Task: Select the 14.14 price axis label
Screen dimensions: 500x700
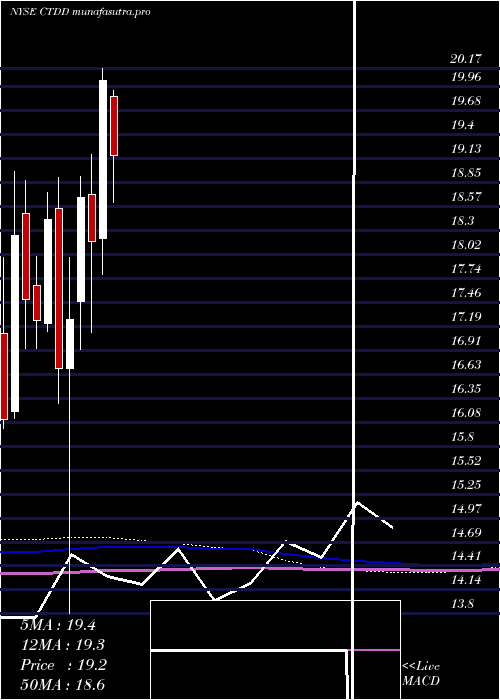Action: [466, 581]
